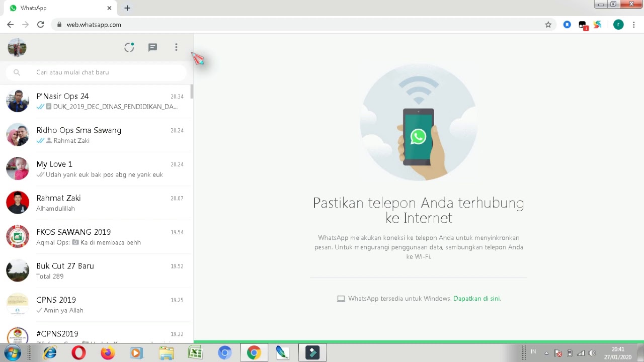Click the 'Dapatkan di sini' download link
The image size is (644, 362).
click(477, 299)
